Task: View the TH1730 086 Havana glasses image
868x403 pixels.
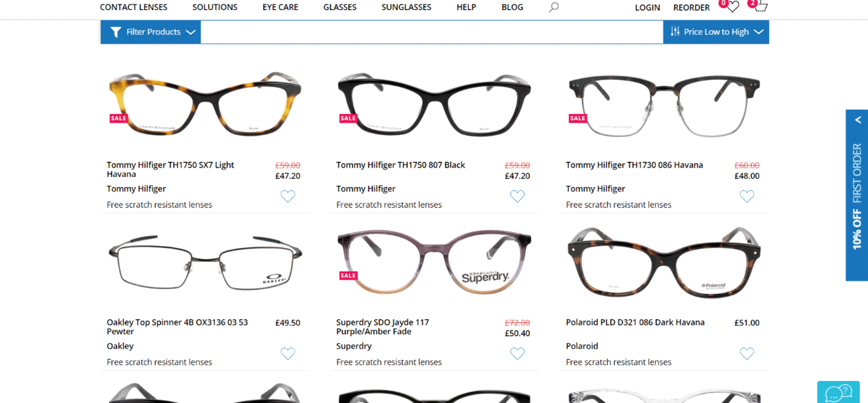Action: [x=665, y=106]
